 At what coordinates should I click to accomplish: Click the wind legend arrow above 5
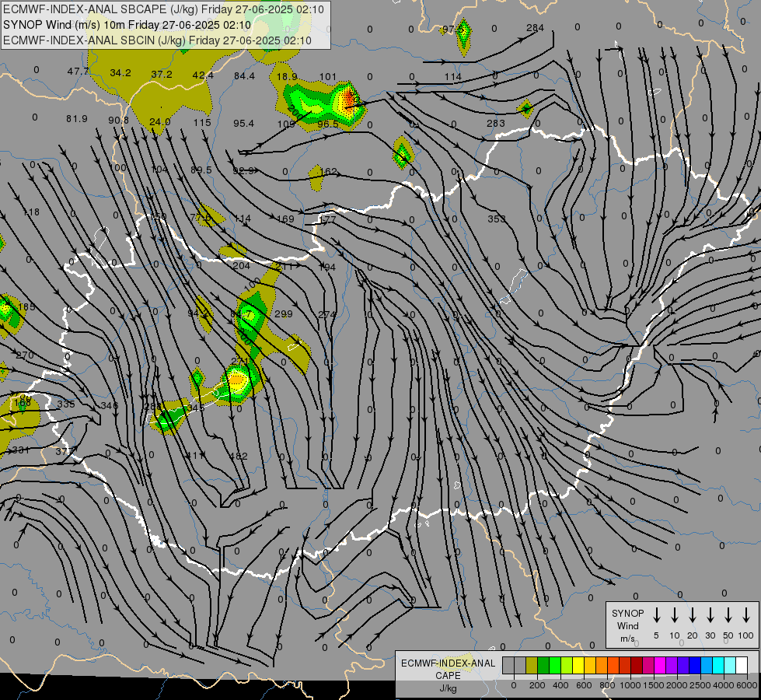point(656,614)
